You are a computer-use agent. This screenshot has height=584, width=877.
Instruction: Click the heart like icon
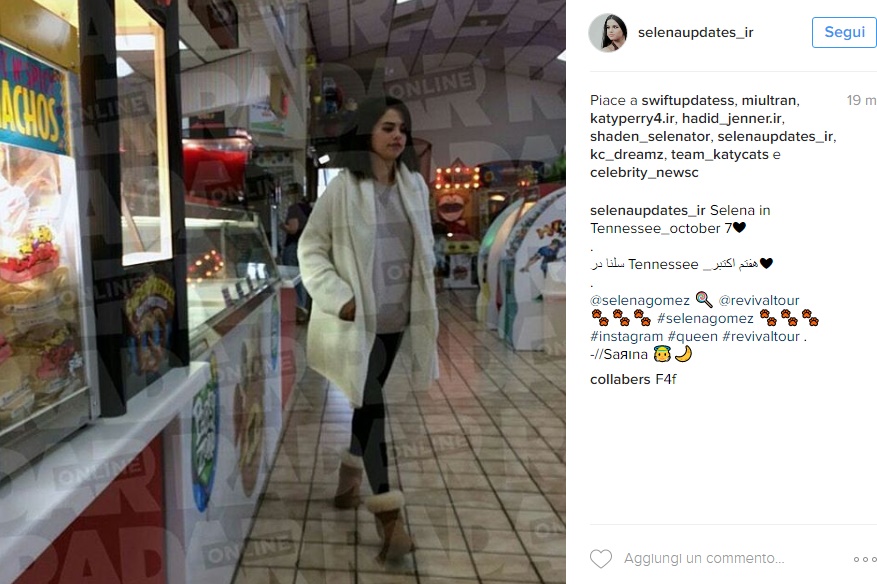[601, 558]
